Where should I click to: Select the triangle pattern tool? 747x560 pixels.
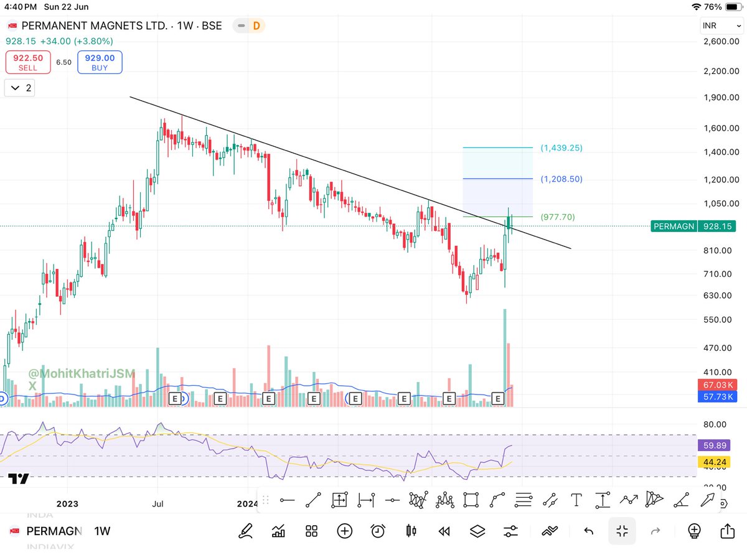pyautogui.click(x=655, y=500)
